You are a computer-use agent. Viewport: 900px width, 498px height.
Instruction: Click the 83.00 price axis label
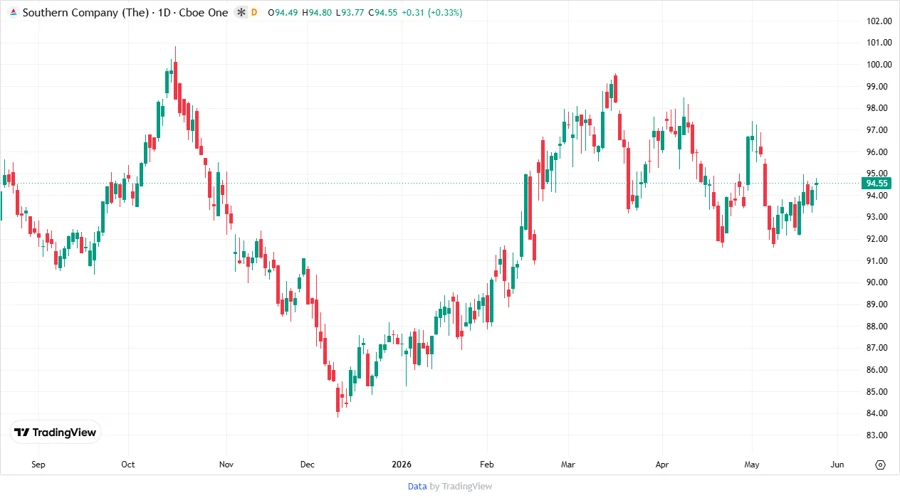click(x=879, y=435)
